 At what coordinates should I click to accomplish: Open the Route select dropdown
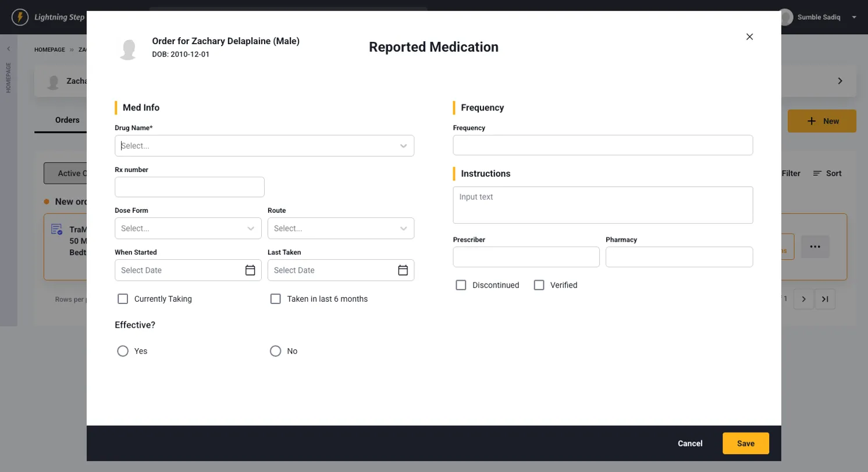point(340,228)
